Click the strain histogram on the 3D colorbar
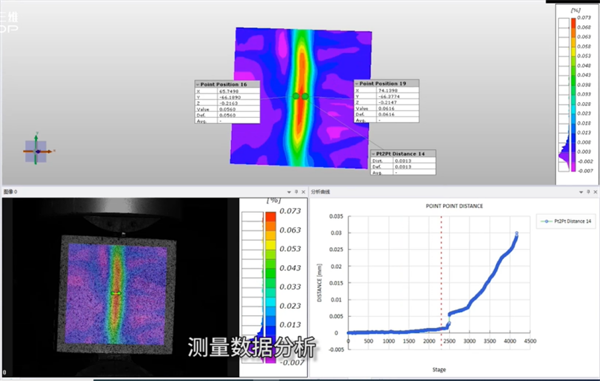 point(564,152)
